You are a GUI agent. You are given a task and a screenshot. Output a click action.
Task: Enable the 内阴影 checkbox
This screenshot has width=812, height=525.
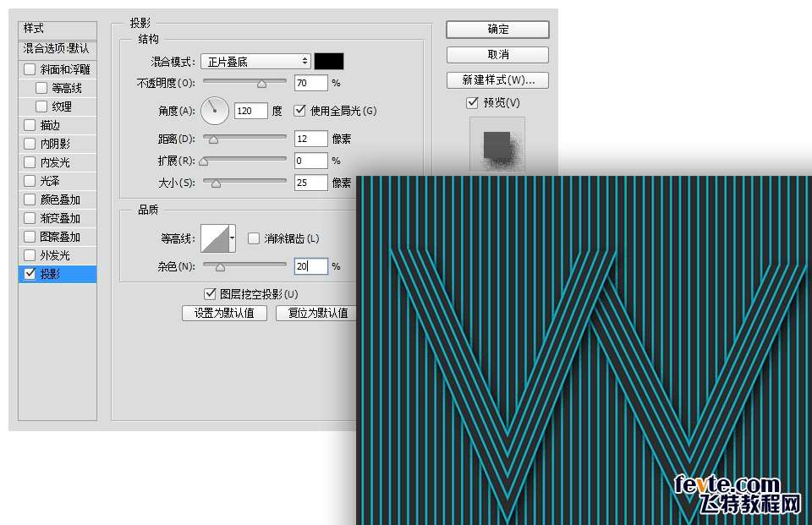30,144
